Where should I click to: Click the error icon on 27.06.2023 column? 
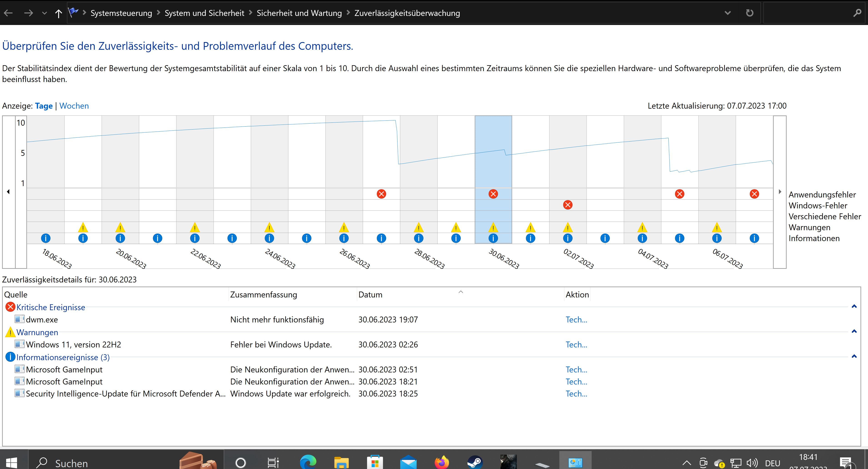pos(381,194)
